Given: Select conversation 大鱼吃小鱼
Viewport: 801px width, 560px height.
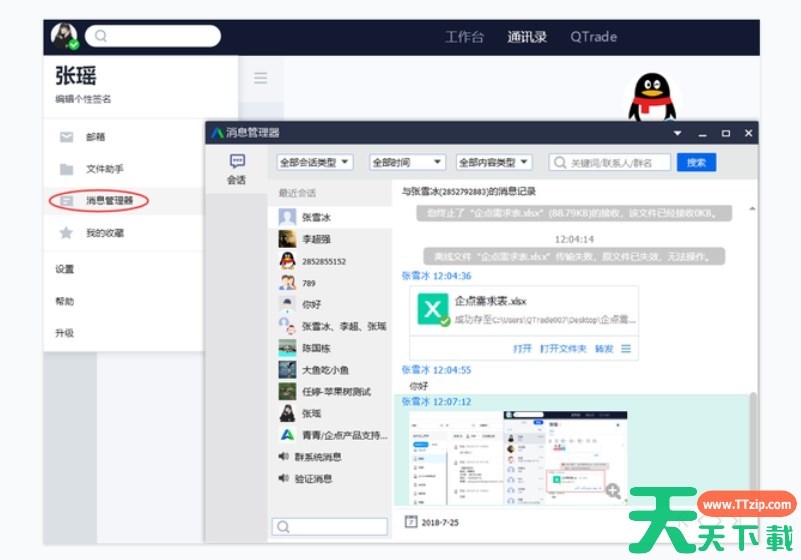Looking at the screenshot, I should pos(330,370).
